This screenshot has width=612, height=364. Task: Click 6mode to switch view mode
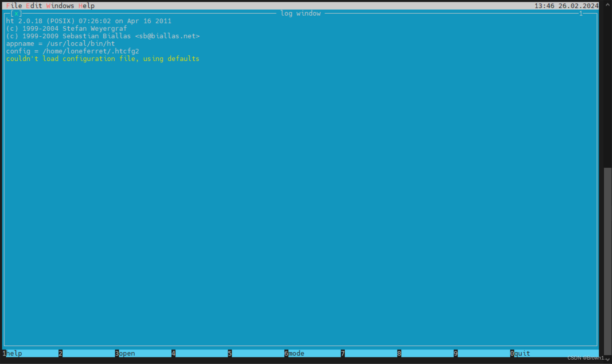click(x=295, y=353)
